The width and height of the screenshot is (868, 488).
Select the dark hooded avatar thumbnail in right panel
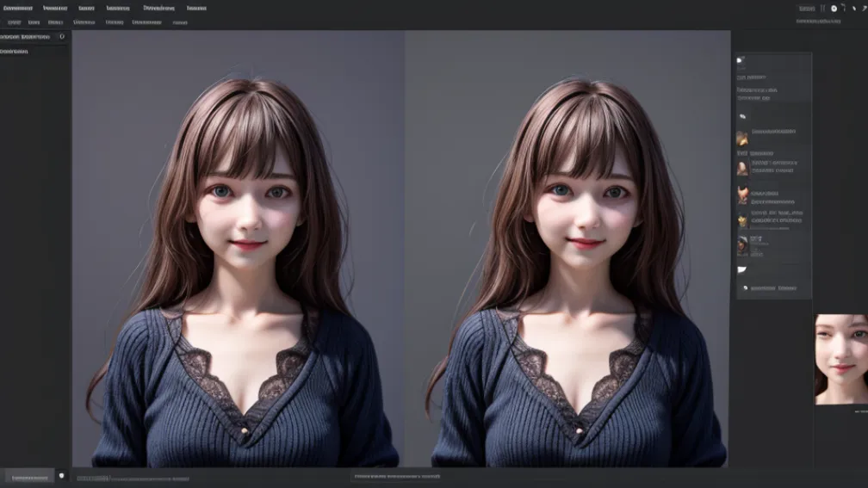(x=742, y=244)
